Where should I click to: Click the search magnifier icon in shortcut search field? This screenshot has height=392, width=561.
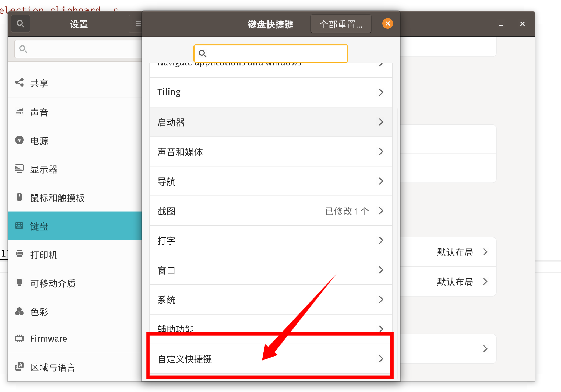pyautogui.click(x=202, y=54)
